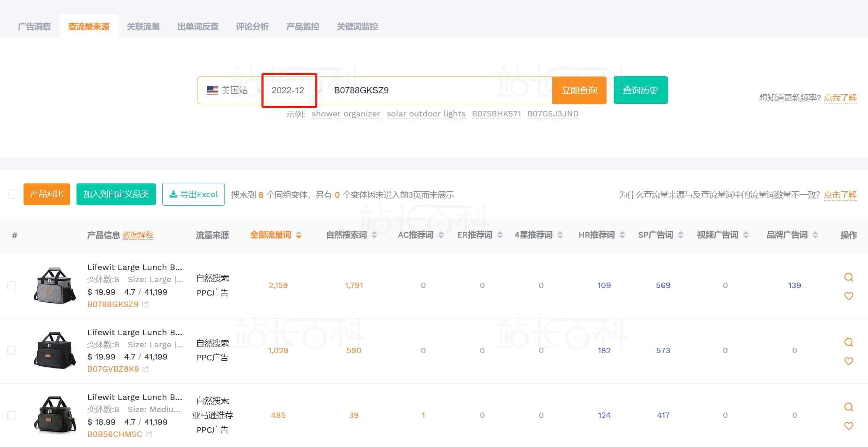Favorite the B07GVBZ8K9 product via heart icon
The image size is (868, 447).
[x=849, y=361]
